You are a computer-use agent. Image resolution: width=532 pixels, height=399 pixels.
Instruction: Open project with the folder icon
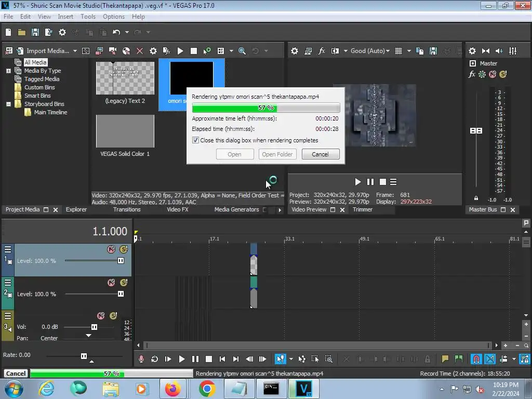(x=22, y=32)
